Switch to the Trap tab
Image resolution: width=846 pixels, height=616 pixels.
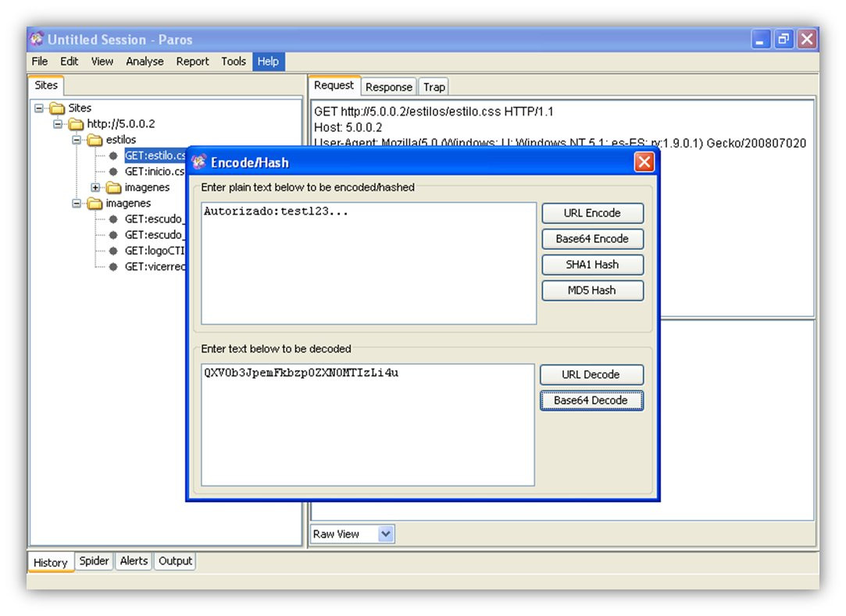[434, 87]
